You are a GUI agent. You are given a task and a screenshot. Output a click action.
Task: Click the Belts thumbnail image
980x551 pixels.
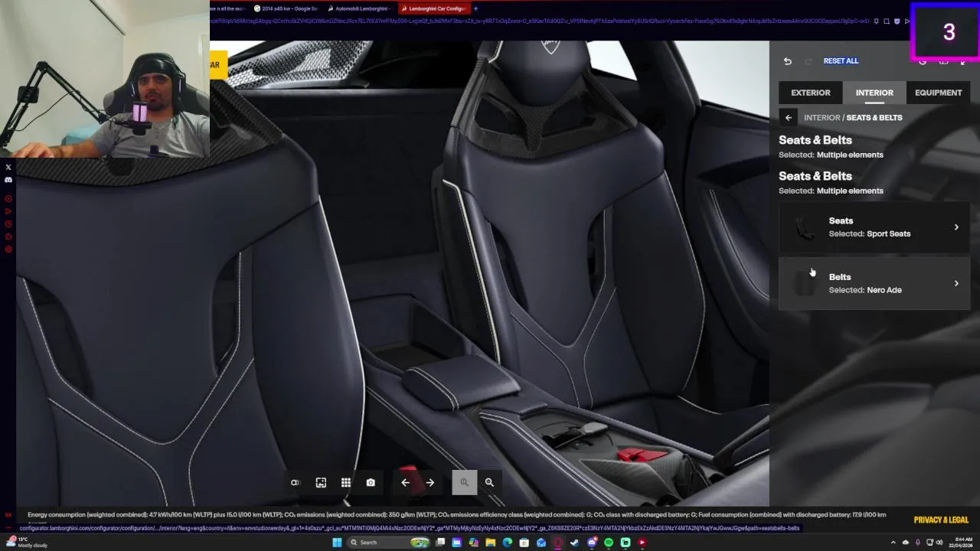point(804,283)
